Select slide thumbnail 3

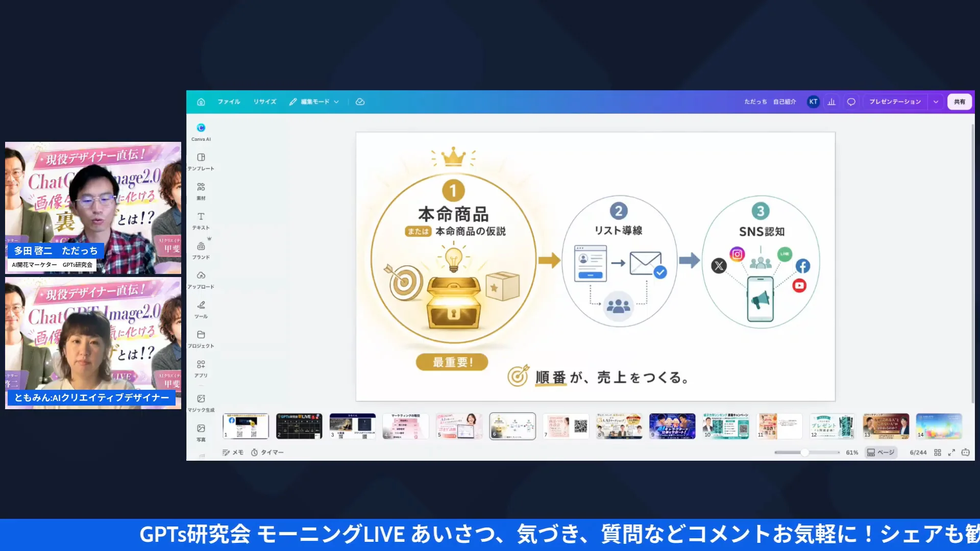[353, 426]
